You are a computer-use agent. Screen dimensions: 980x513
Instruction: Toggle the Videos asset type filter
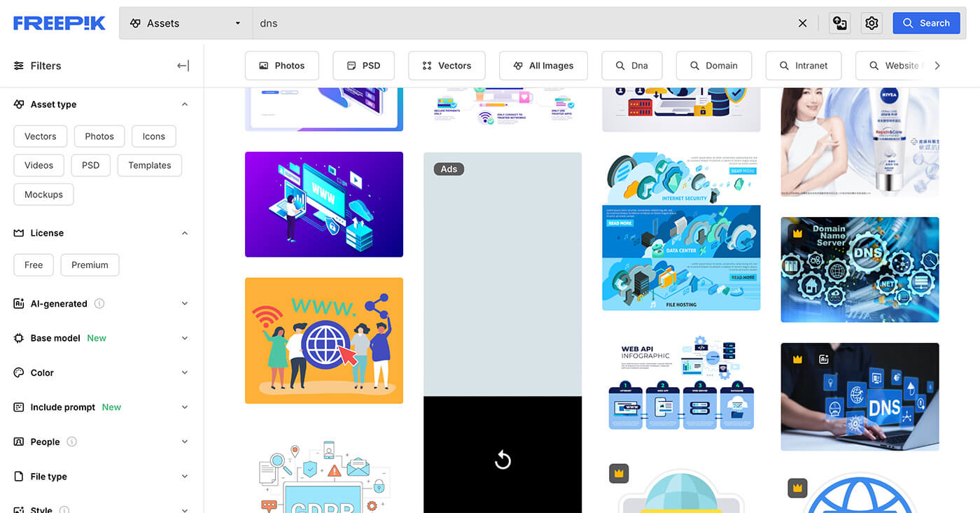pos(38,165)
